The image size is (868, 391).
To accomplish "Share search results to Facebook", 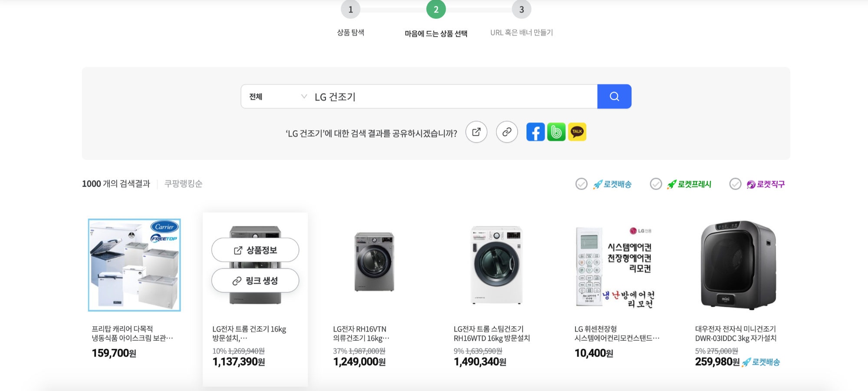I will (x=536, y=132).
